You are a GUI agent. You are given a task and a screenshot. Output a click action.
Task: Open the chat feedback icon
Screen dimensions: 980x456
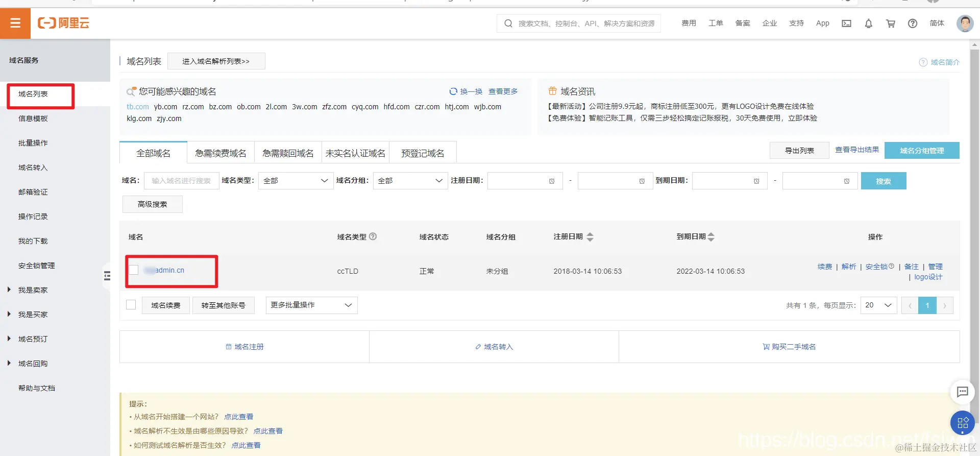pyautogui.click(x=962, y=392)
